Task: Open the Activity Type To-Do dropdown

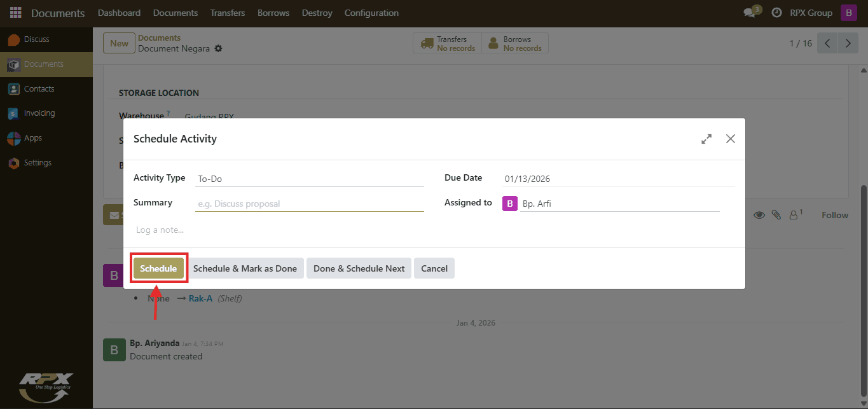Action: [x=310, y=179]
